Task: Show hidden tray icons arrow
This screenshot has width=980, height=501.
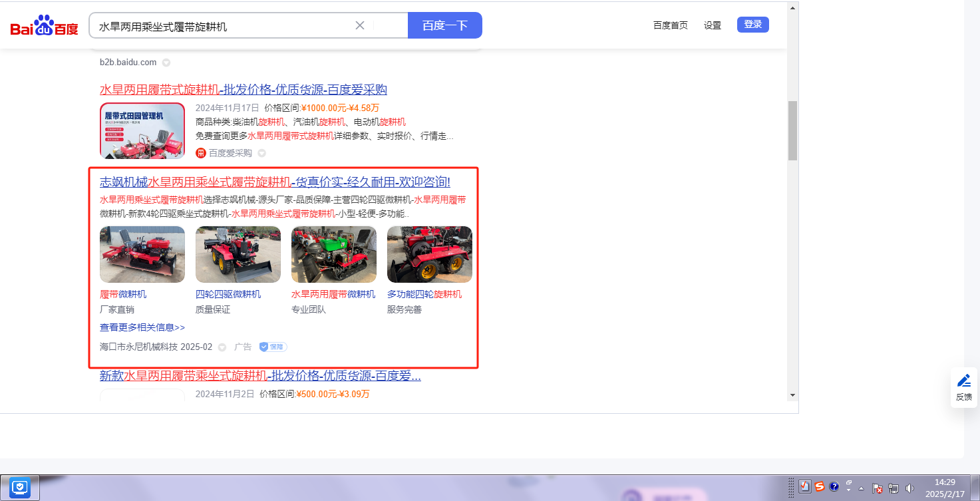Action: [x=862, y=488]
